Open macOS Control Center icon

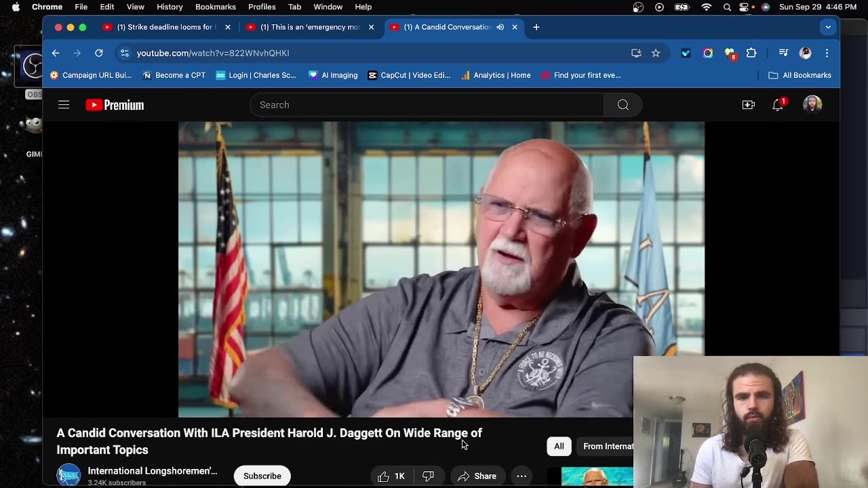pyautogui.click(x=745, y=7)
